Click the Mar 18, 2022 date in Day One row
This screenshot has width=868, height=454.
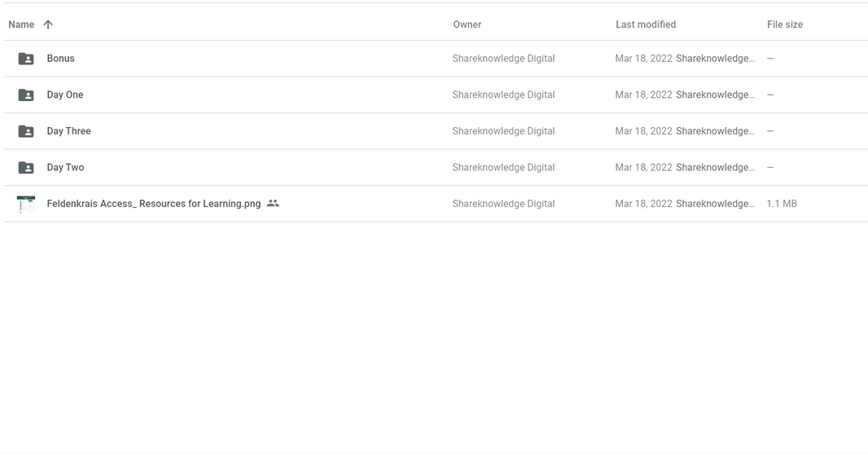[x=643, y=95]
